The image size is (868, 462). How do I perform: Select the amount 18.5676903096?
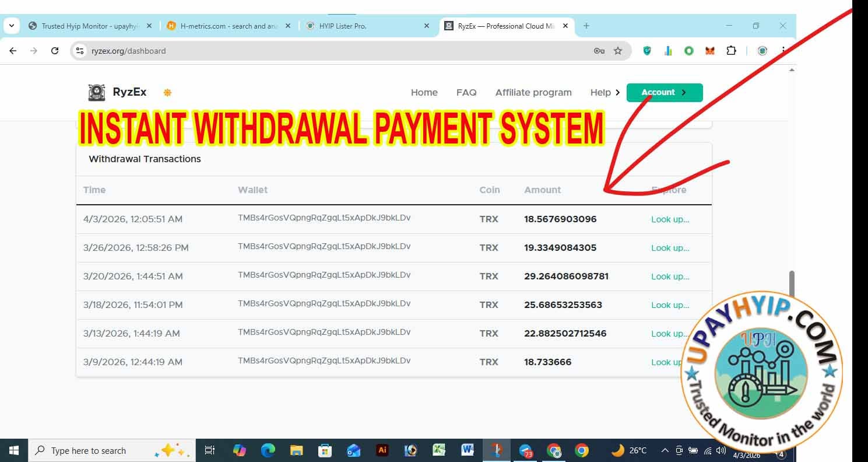coord(560,219)
